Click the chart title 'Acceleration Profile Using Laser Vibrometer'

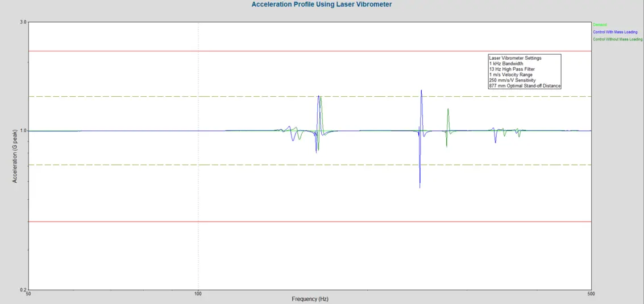321,5
